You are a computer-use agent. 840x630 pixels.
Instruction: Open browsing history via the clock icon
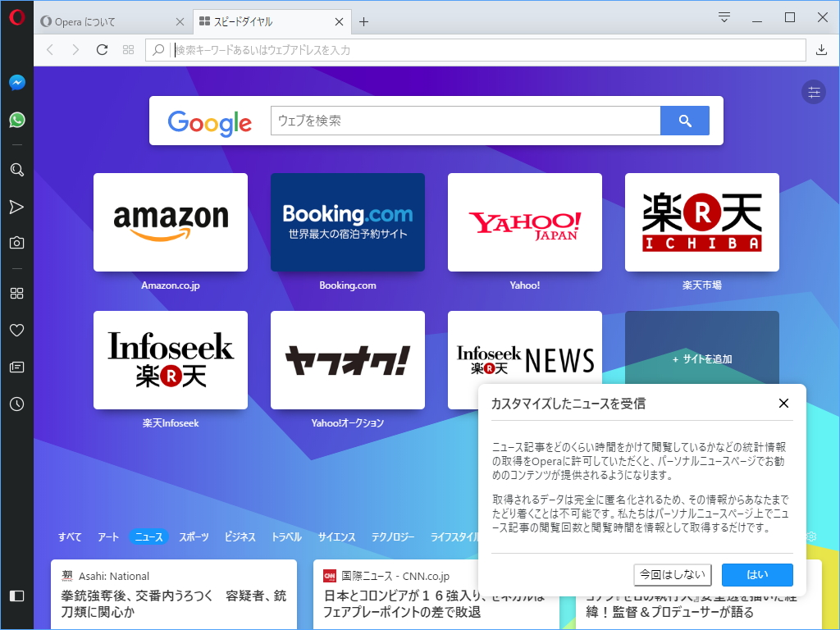16,404
